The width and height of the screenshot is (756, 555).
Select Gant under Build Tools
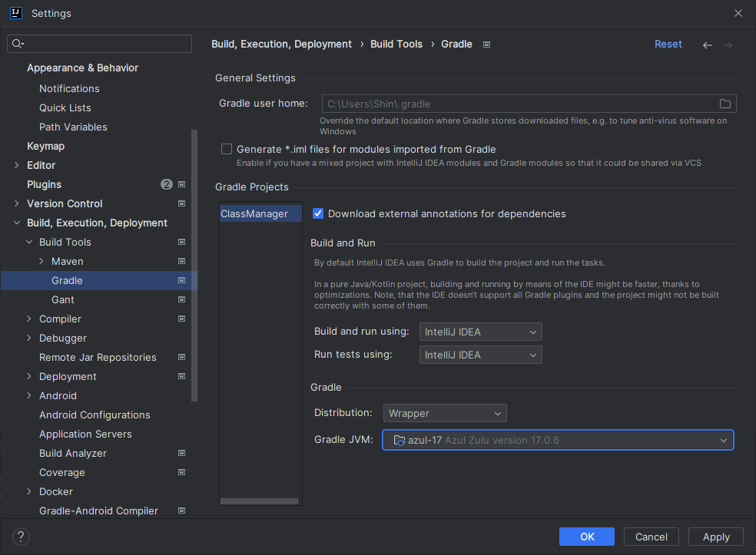[x=63, y=299]
